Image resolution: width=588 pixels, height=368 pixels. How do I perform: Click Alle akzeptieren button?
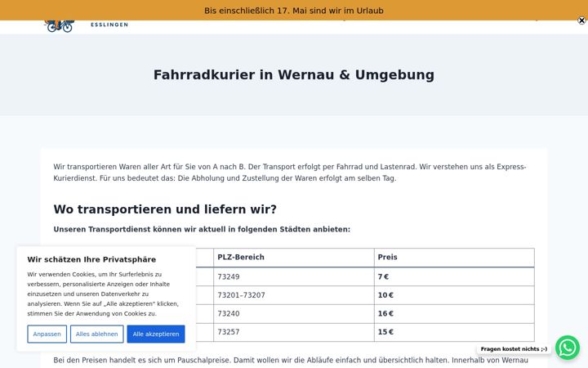tap(156, 334)
